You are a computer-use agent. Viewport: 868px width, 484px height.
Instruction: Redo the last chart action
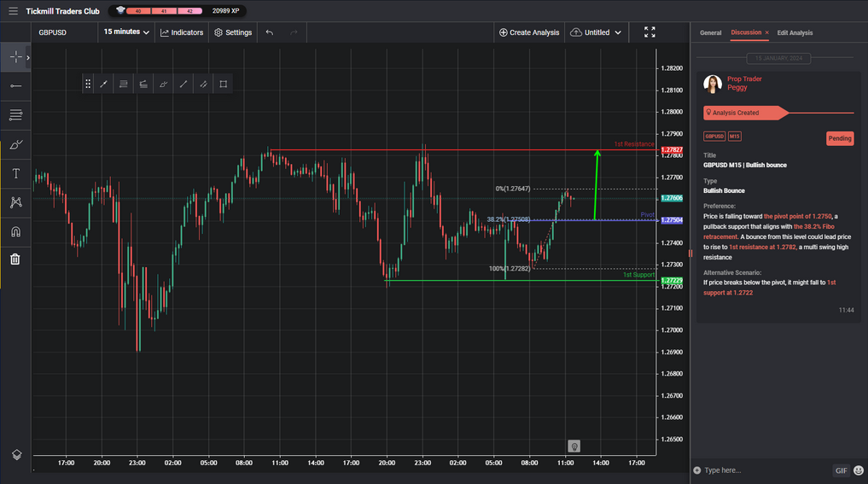tap(294, 32)
